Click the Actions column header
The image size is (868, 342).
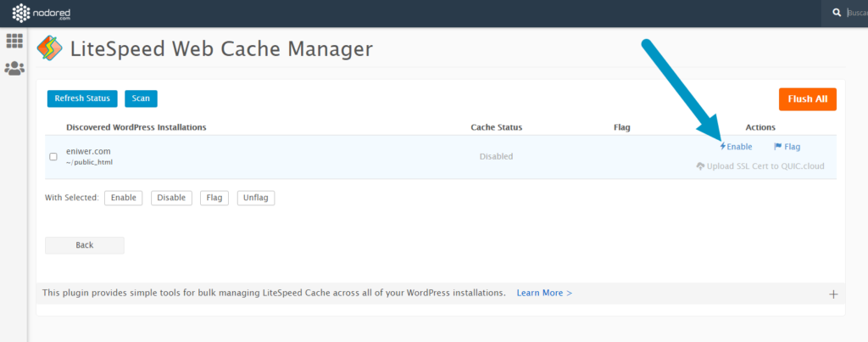point(760,127)
